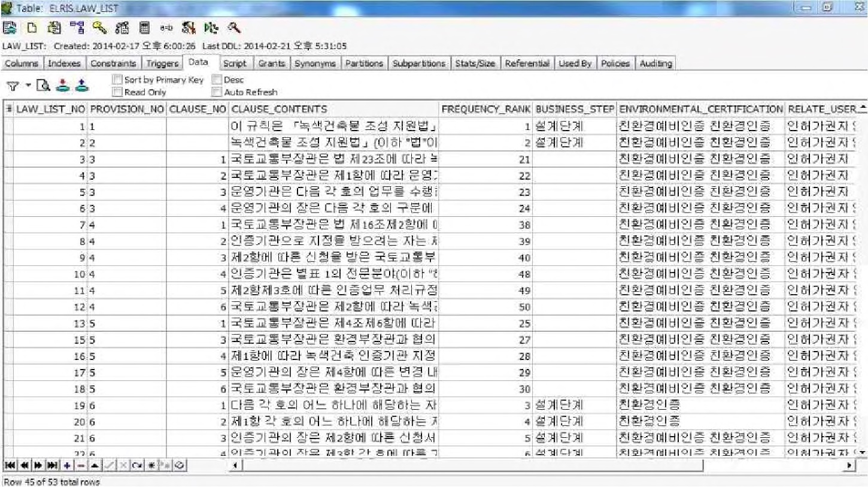This screenshot has width=868, height=487.
Task: Check the Desc checkbox
Action: click(217, 80)
